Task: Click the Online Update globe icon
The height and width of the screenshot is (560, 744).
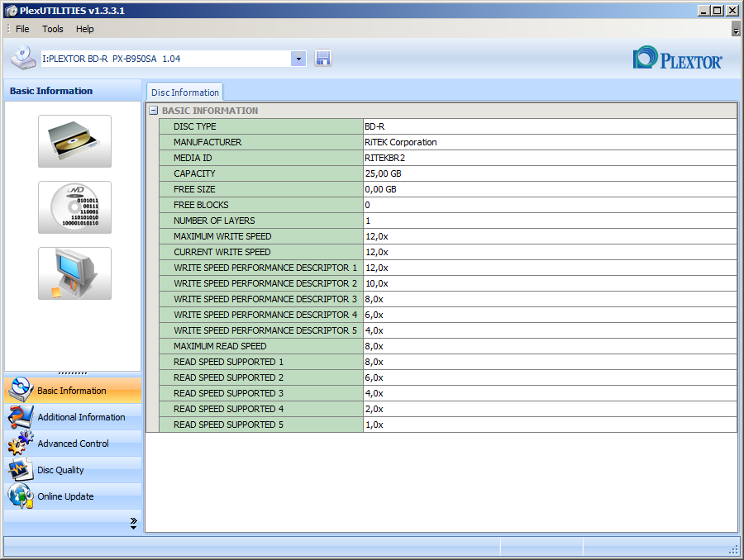Action: pos(21,496)
